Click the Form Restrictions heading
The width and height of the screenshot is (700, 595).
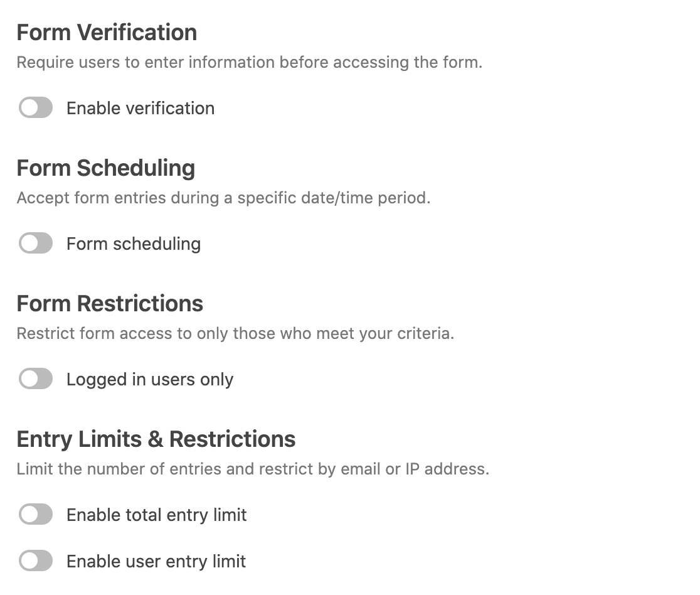(x=110, y=303)
